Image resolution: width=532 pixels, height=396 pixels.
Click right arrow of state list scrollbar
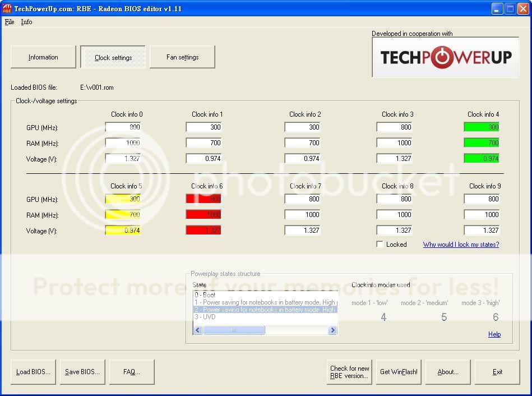333,330
